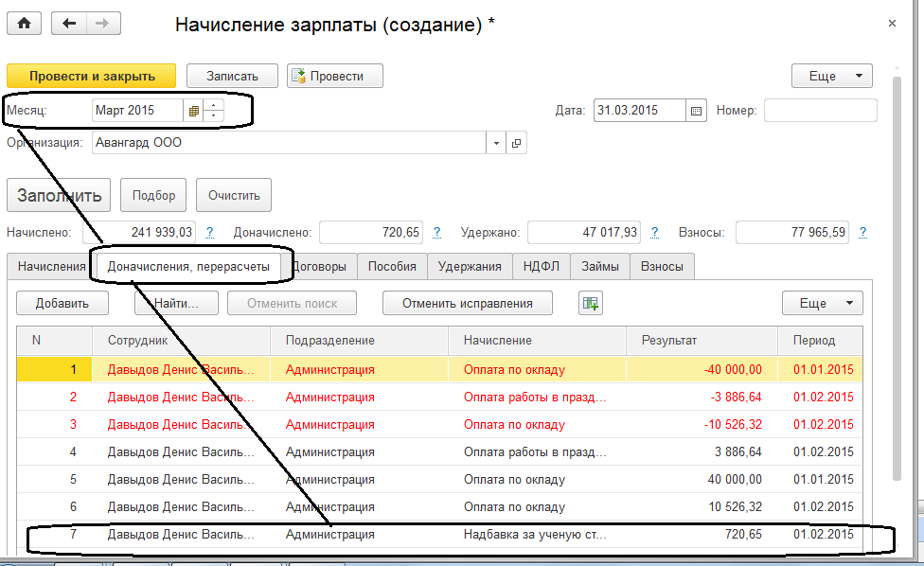Sort by the Период column header
The height and width of the screenshot is (566, 924).
pyautogui.click(x=820, y=341)
